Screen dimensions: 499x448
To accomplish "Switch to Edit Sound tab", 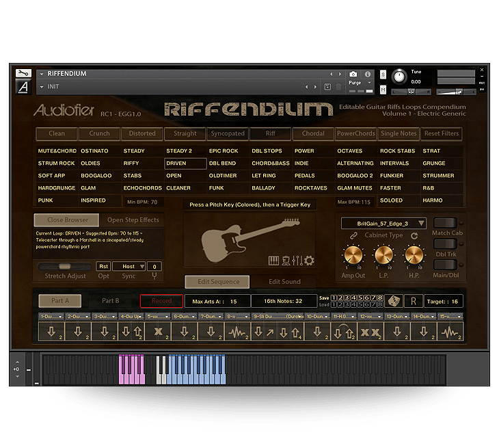I will 284,282.
